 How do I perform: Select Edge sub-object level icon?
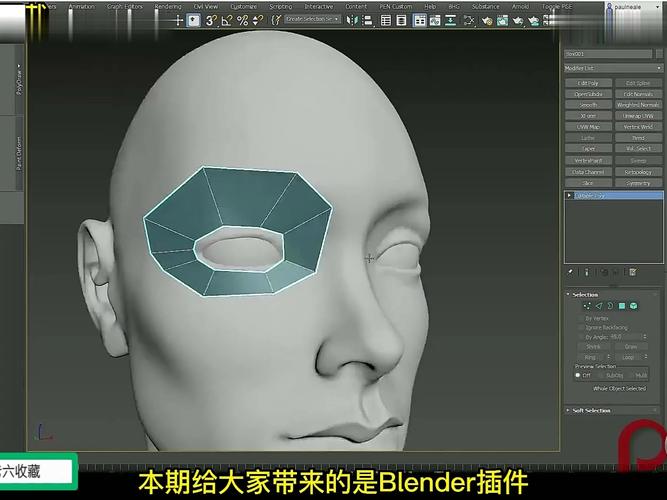click(599, 306)
